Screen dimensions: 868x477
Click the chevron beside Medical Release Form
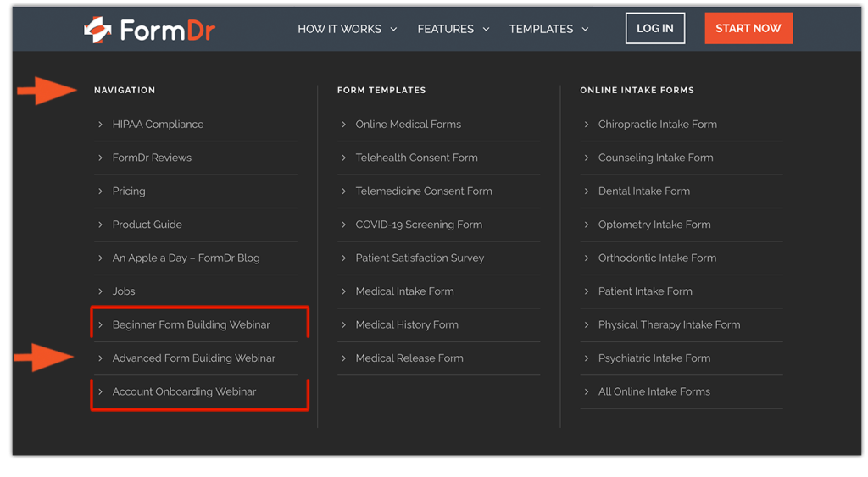pyautogui.click(x=343, y=358)
